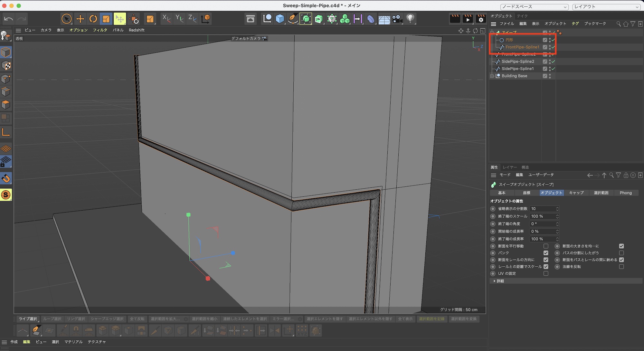Toggle the バンク checkbox
The height and width of the screenshot is (351, 644).
(x=546, y=253)
